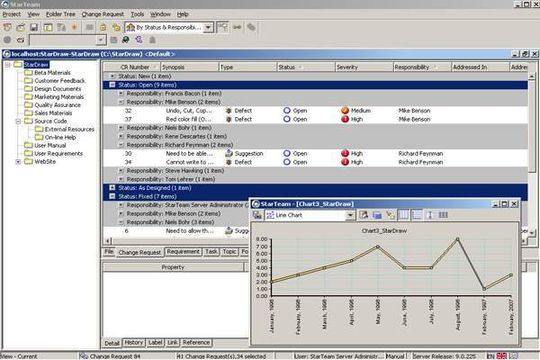Select the Quality Assurance folder

(x=58, y=105)
